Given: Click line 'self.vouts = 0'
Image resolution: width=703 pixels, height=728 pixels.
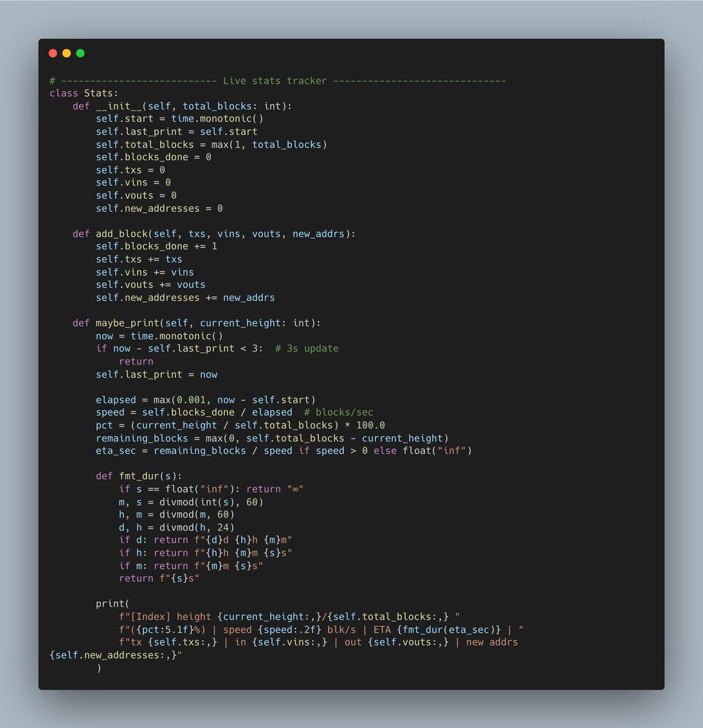Looking at the screenshot, I should [x=136, y=195].
